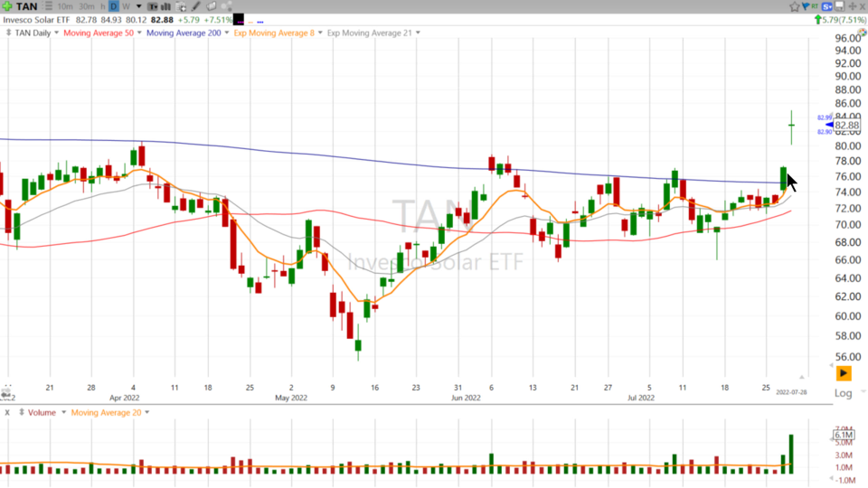Select the 30m timeframe
Image resolution: width=868 pixels, height=488 pixels.
tap(87, 6)
